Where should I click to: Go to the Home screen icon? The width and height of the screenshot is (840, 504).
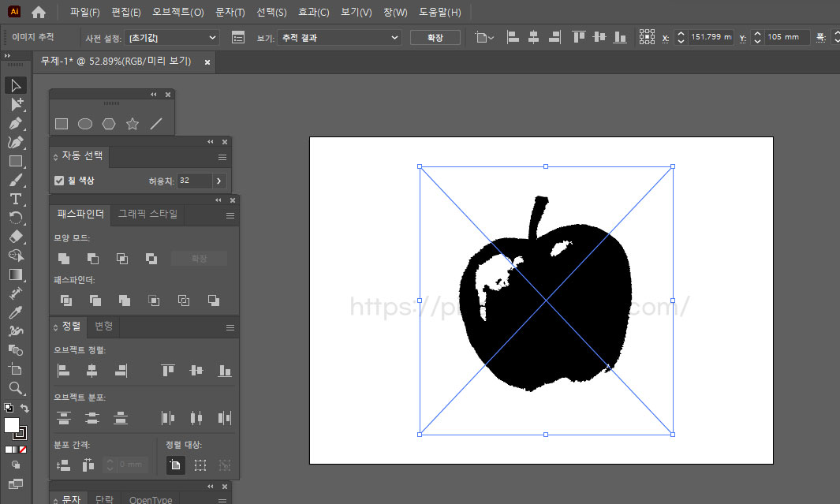[x=39, y=13]
